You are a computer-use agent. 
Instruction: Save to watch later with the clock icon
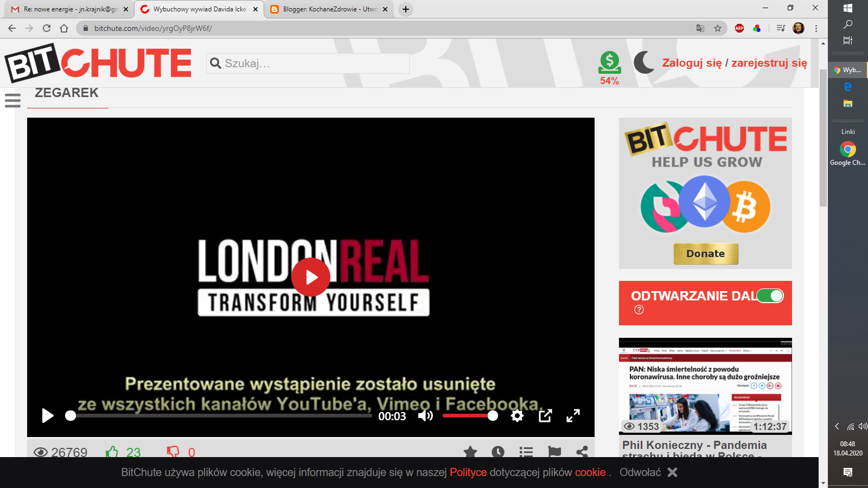tap(498, 452)
